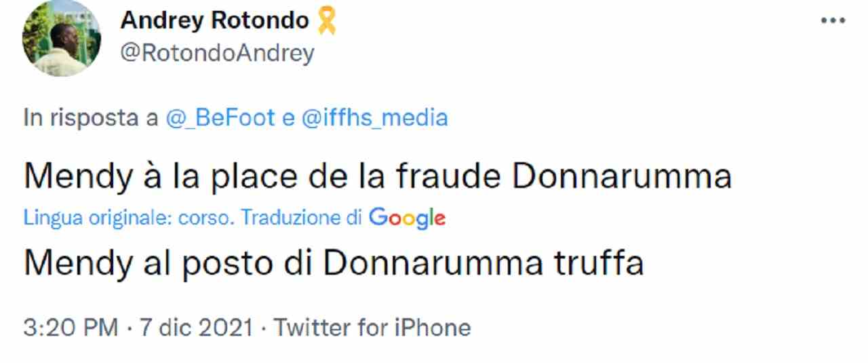Click Andrey Rotondo's profile avatar
The image size is (868, 363).
tap(62, 39)
